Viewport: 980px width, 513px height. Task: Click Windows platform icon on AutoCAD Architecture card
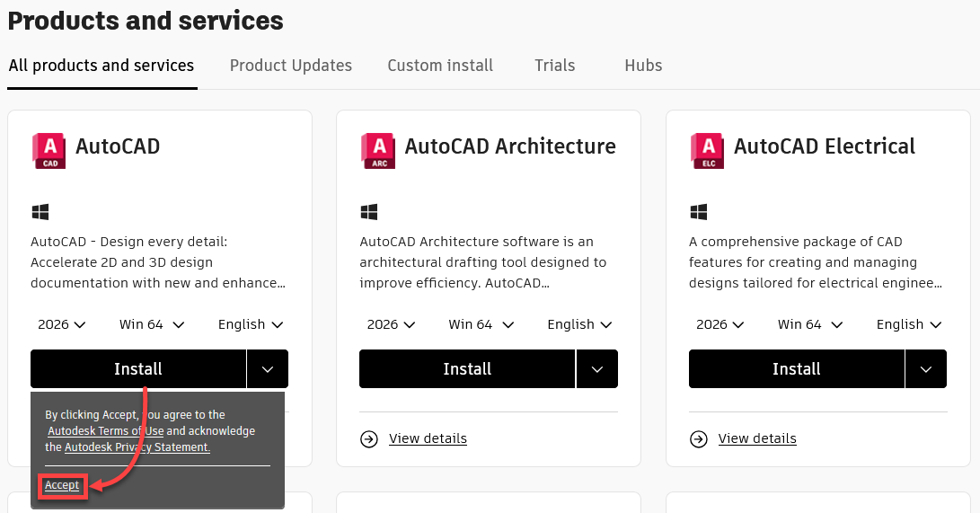[x=369, y=212]
